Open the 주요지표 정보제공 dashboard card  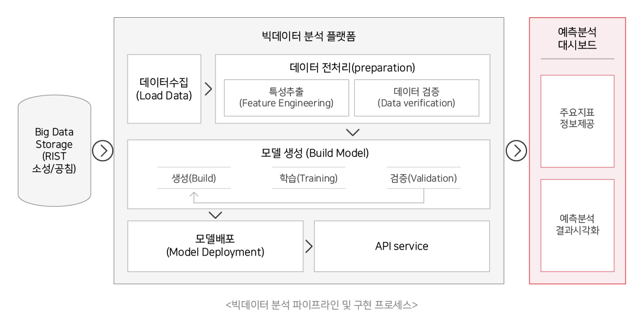(x=577, y=121)
